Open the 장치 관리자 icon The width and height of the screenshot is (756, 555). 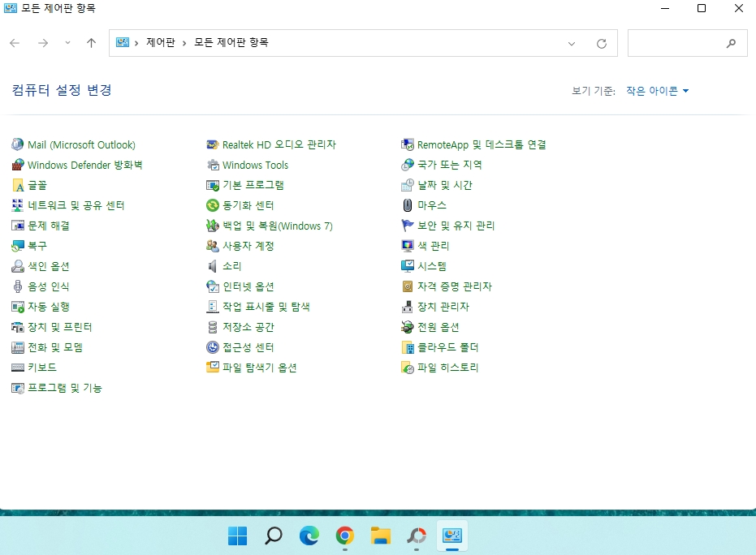[408, 307]
